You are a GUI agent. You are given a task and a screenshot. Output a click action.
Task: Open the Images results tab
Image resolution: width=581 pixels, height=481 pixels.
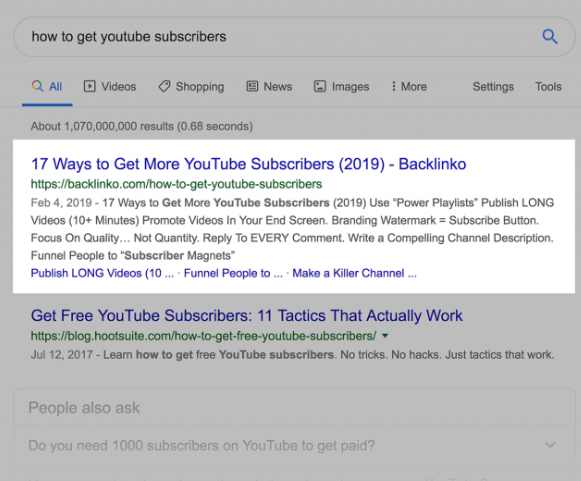[x=342, y=86]
